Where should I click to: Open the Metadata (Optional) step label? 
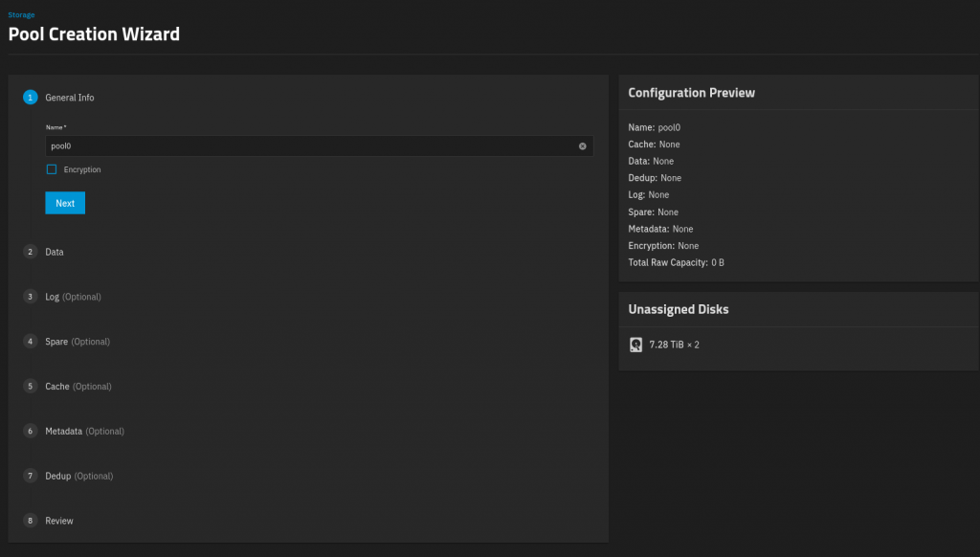pyautogui.click(x=84, y=431)
